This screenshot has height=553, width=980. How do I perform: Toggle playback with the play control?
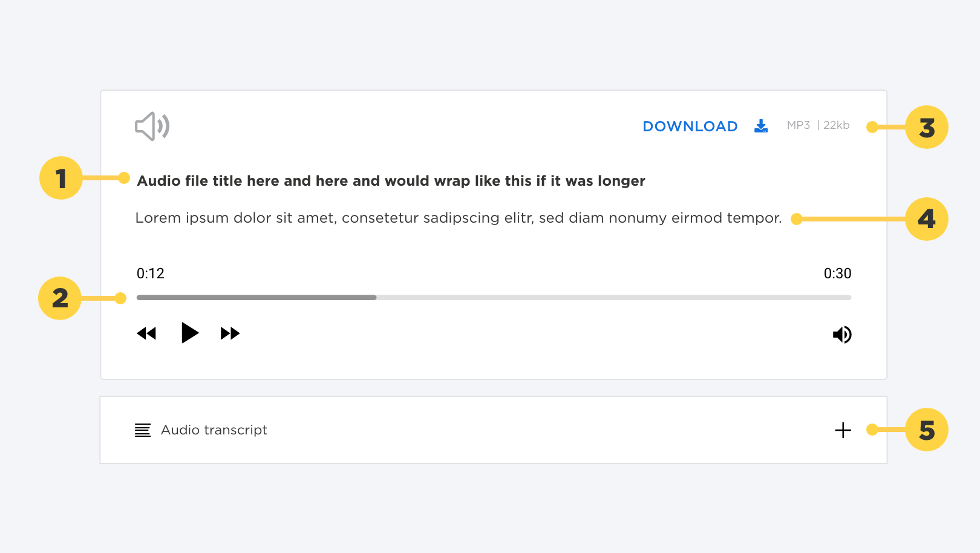189,332
